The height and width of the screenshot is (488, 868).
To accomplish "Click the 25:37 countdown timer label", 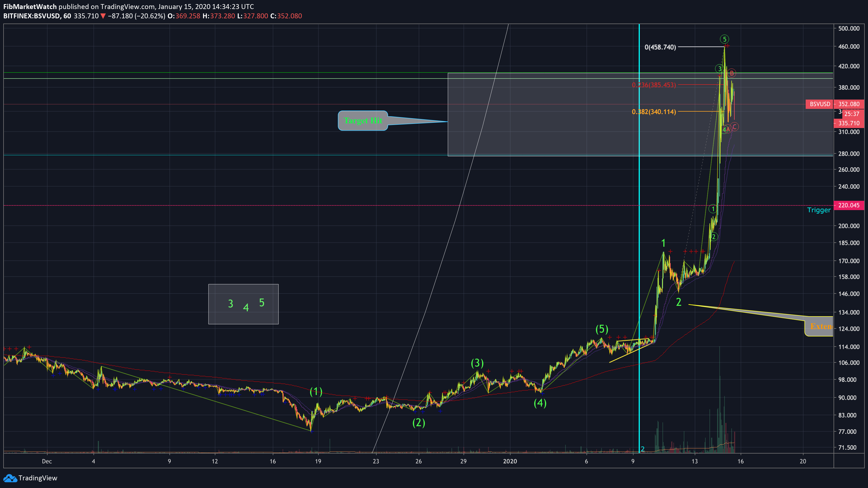I will coord(852,114).
